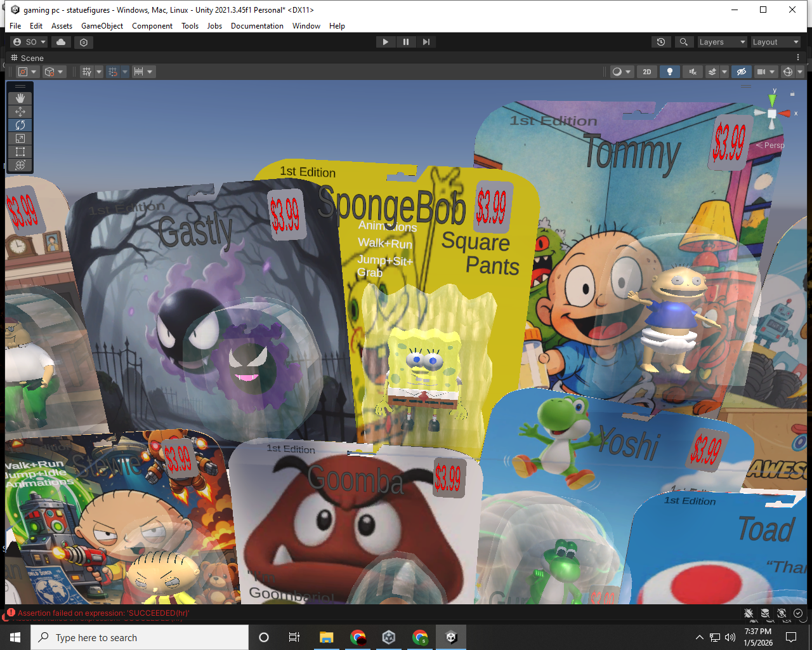Open the Windows notification center
Viewport: 812px width, 650px height.
[x=791, y=637]
